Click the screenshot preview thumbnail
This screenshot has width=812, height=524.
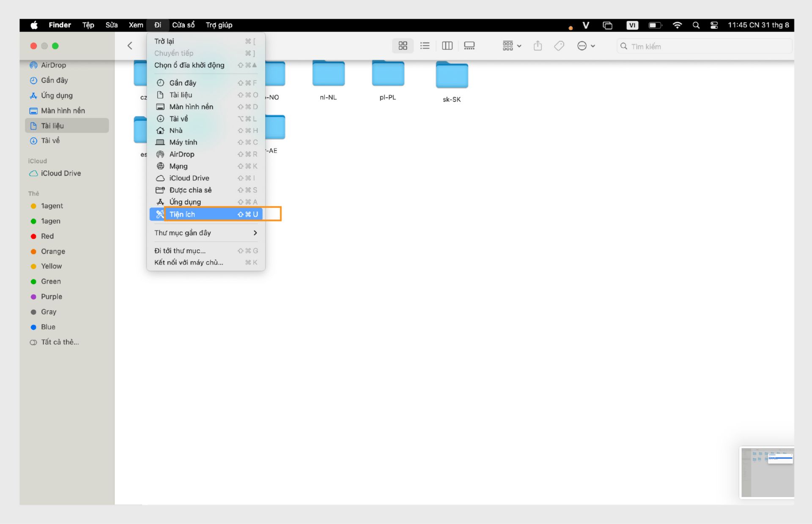[x=768, y=472]
